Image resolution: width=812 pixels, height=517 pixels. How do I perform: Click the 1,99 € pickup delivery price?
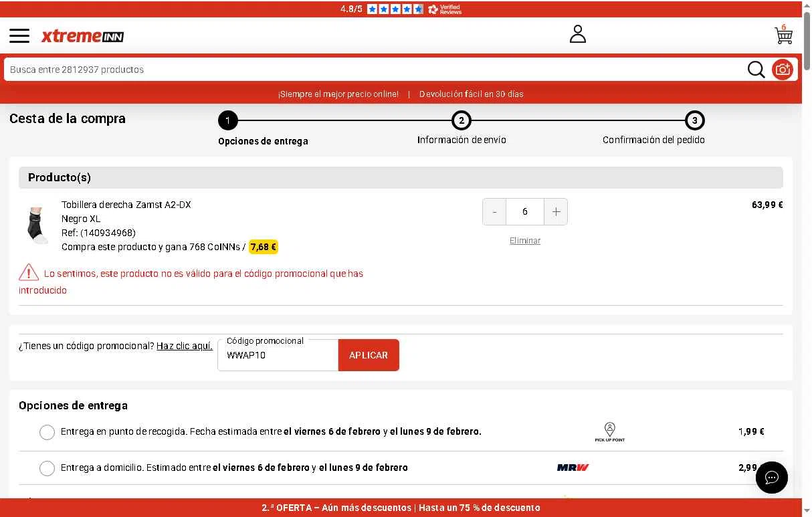(751, 431)
